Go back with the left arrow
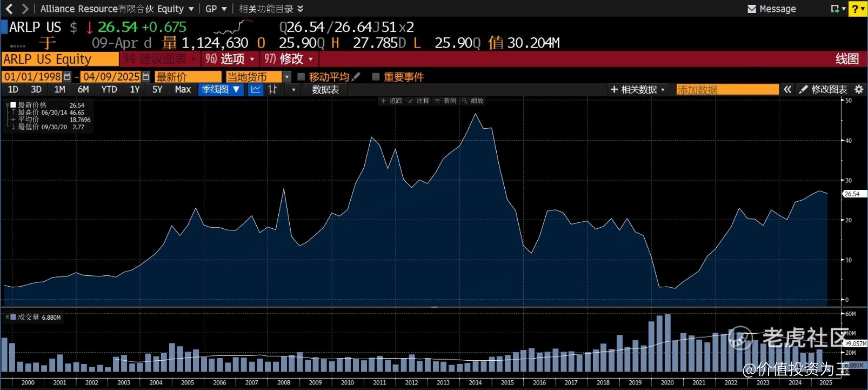 (x=9, y=9)
